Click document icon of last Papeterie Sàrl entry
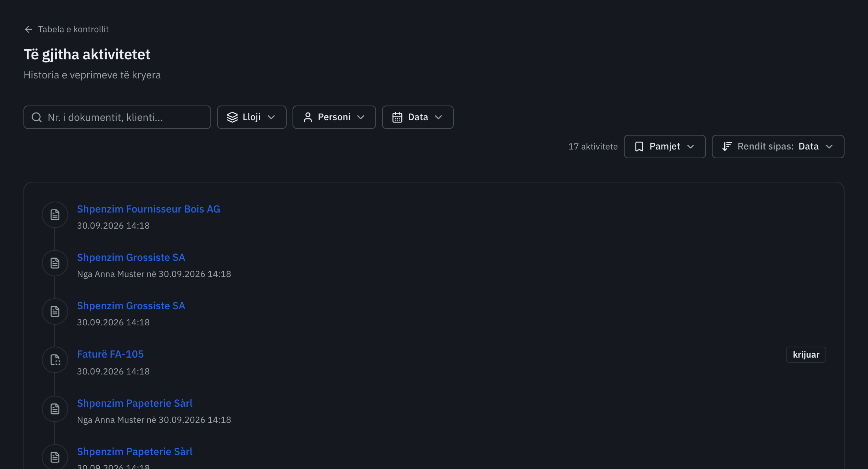868x469 pixels. (x=55, y=457)
